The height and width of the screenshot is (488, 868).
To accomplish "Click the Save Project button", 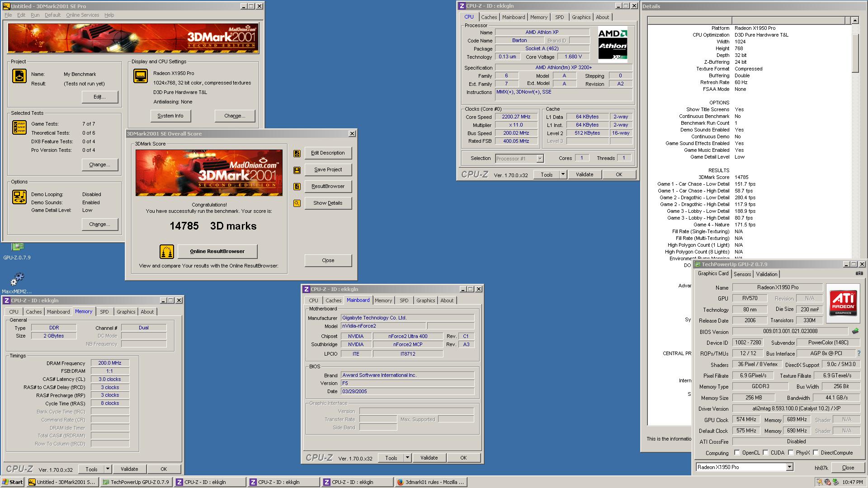I will pos(328,169).
